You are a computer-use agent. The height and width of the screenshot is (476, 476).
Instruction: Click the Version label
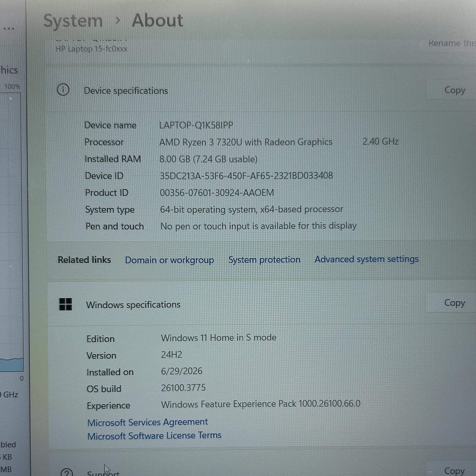[x=101, y=355]
